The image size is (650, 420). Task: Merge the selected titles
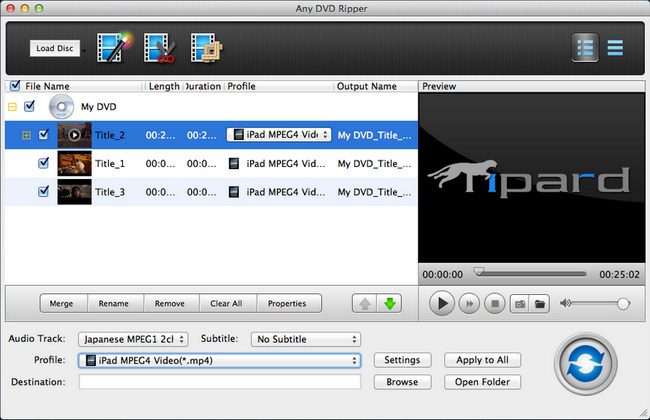(x=61, y=303)
